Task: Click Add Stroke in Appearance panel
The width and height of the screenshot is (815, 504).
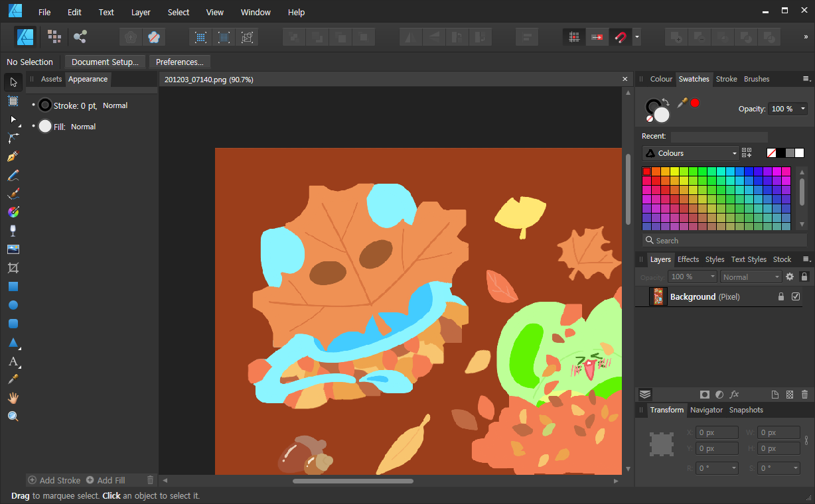Action: click(x=54, y=480)
